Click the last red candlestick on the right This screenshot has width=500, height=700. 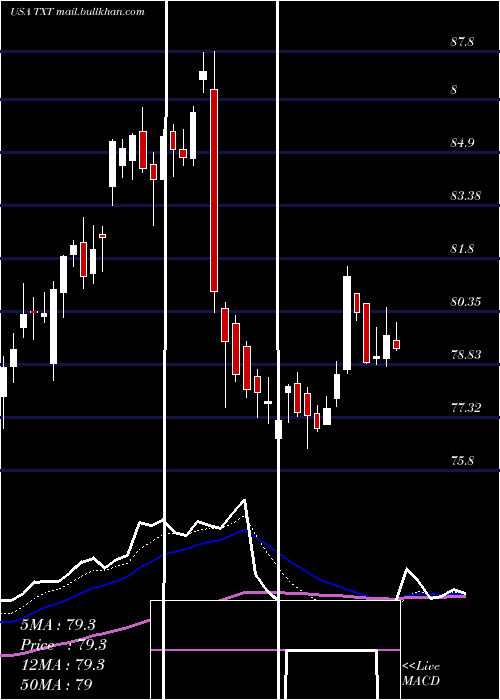[x=396, y=344]
